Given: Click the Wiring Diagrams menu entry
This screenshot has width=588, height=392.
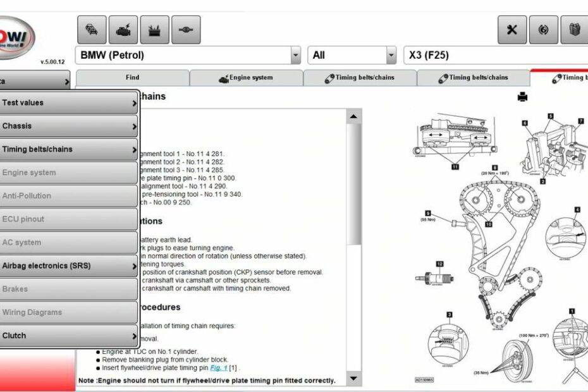Looking at the screenshot, I should pyautogui.click(x=69, y=312).
